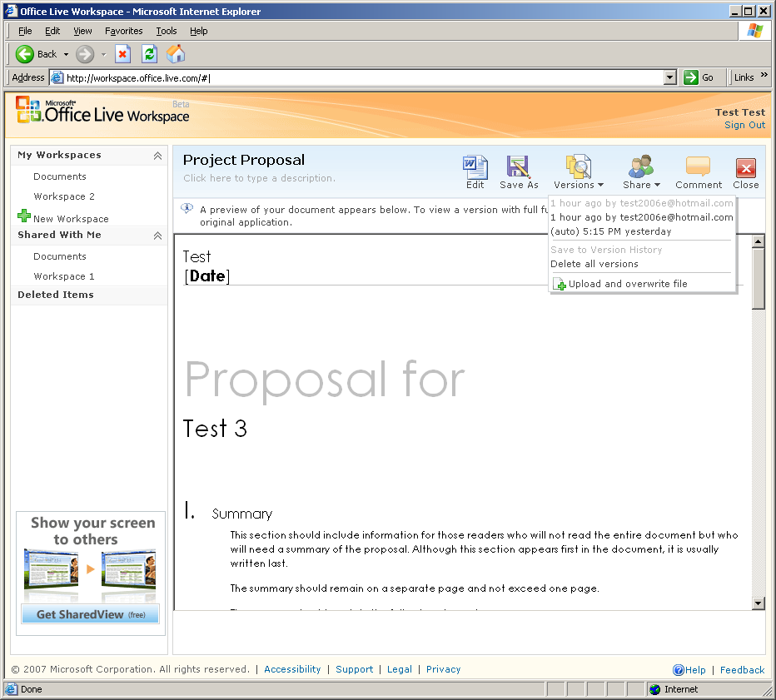Click the browser Refresh icon
This screenshot has width=776, height=700.
pyautogui.click(x=150, y=54)
